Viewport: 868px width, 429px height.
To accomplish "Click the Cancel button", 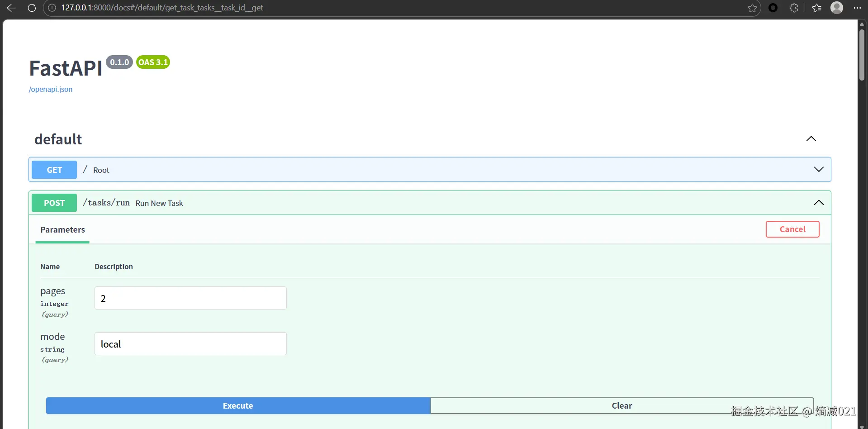I will pos(792,229).
